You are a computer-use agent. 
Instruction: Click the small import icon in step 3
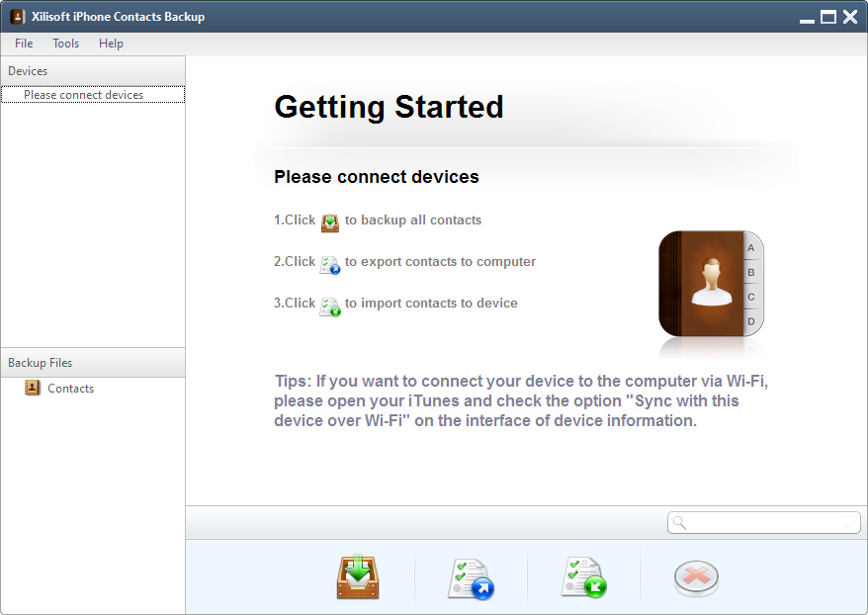(x=330, y=307)
